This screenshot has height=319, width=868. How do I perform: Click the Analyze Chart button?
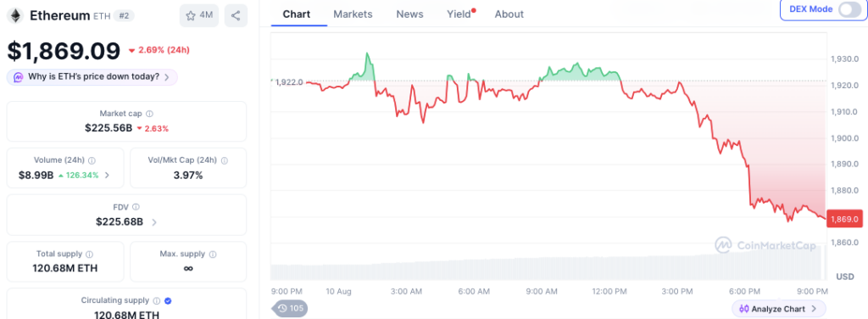pyautogui.click(x=778, y=309)
